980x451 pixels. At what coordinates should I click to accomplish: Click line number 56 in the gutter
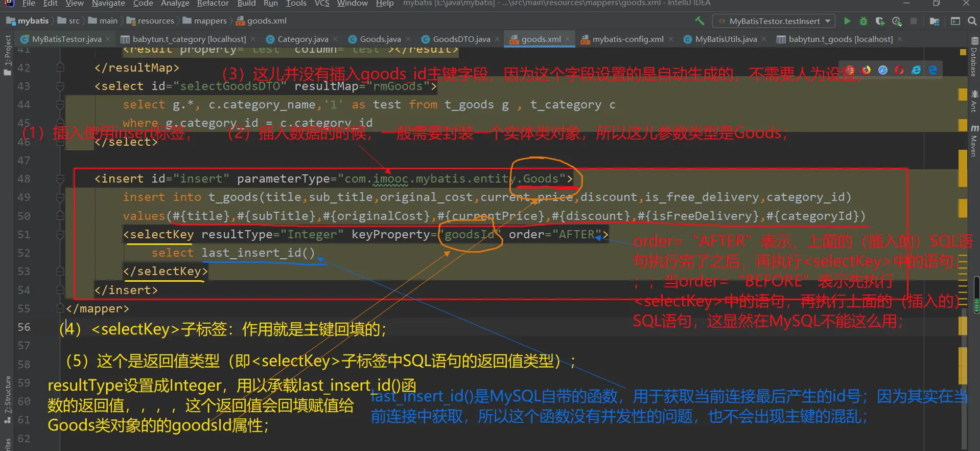tap(24, 327)
